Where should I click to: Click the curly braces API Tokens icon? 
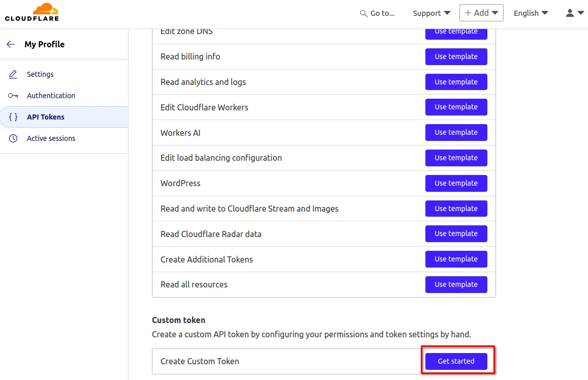[x=13, y=117]
